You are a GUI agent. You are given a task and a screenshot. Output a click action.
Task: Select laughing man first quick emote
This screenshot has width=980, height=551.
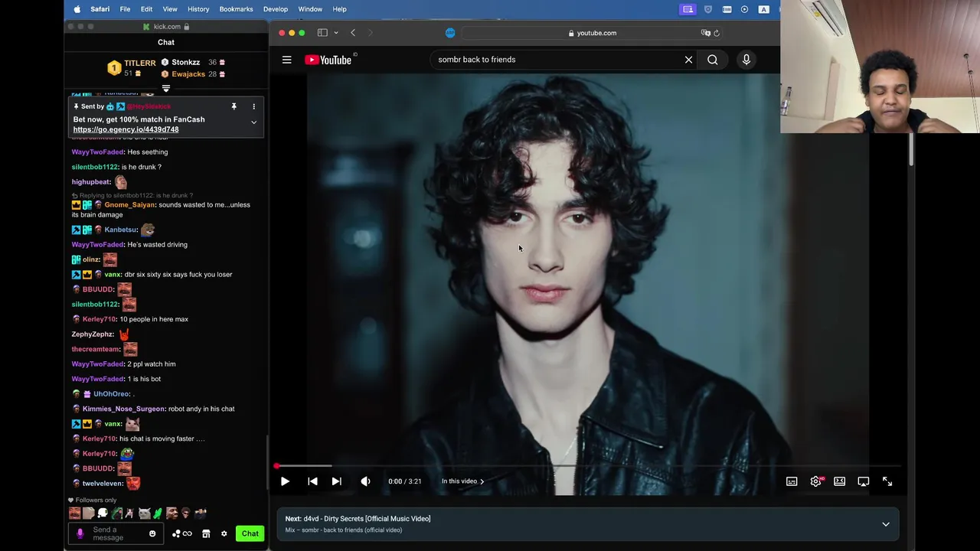tap(74, 514)
